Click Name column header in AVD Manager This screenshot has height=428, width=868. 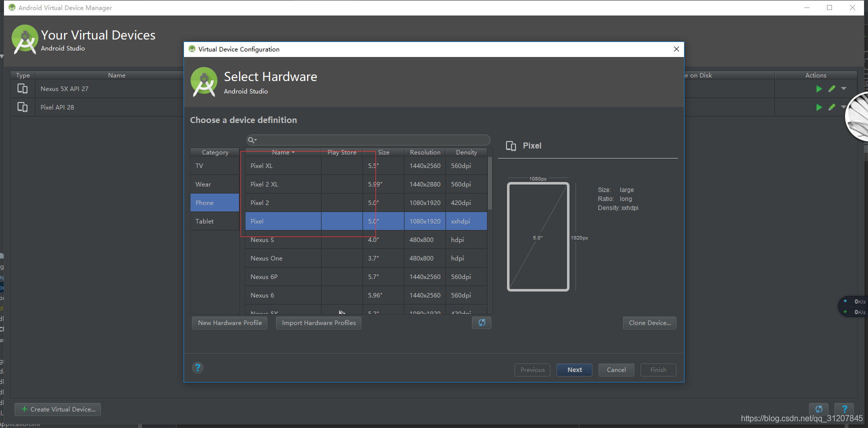coord(116,75)
